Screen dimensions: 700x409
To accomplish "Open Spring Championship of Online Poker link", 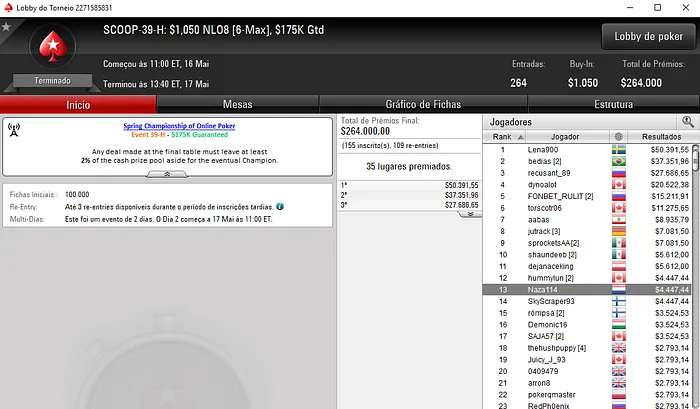I will [179, 126].
